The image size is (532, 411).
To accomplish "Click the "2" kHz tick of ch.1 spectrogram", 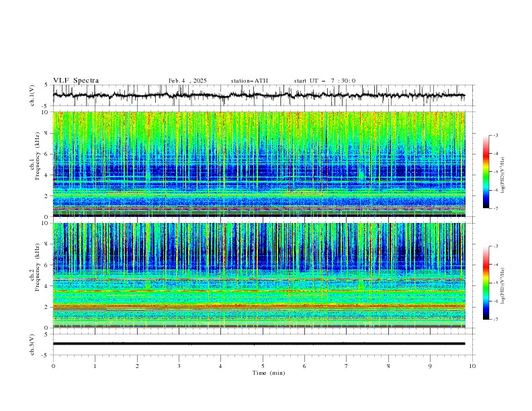I will pyautogui.click(x=47, y=196).
